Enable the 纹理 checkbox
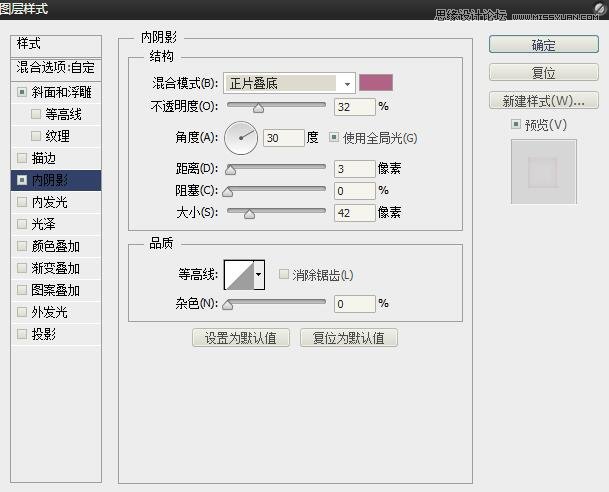The image size is (609, 492). point(36,136)
